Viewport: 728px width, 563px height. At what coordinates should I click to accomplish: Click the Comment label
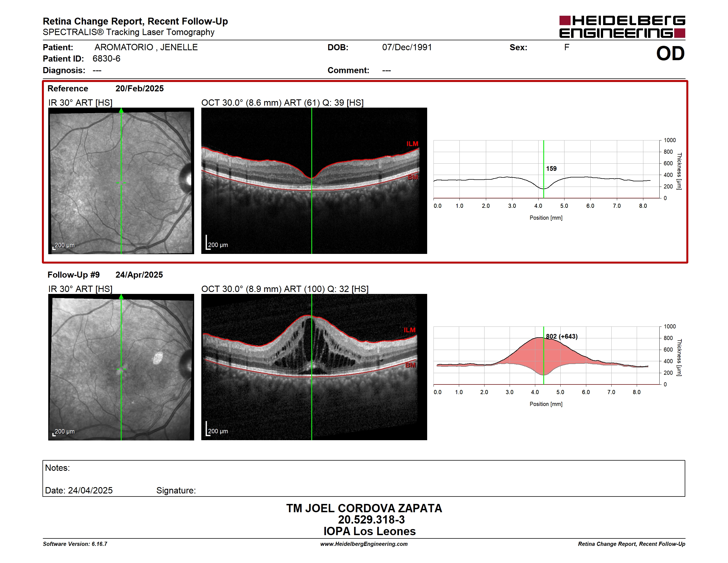click(348, 70)
